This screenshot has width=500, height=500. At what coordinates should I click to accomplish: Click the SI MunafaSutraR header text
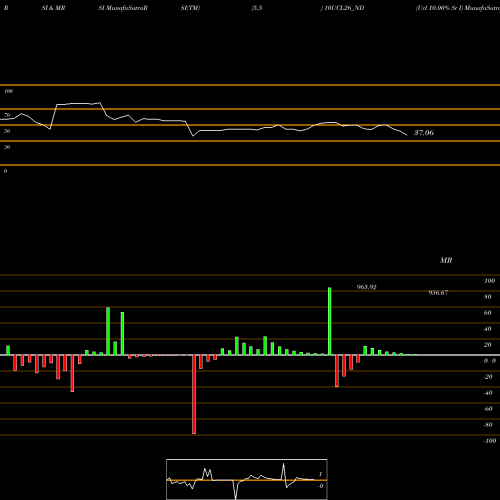pos(123,8)
